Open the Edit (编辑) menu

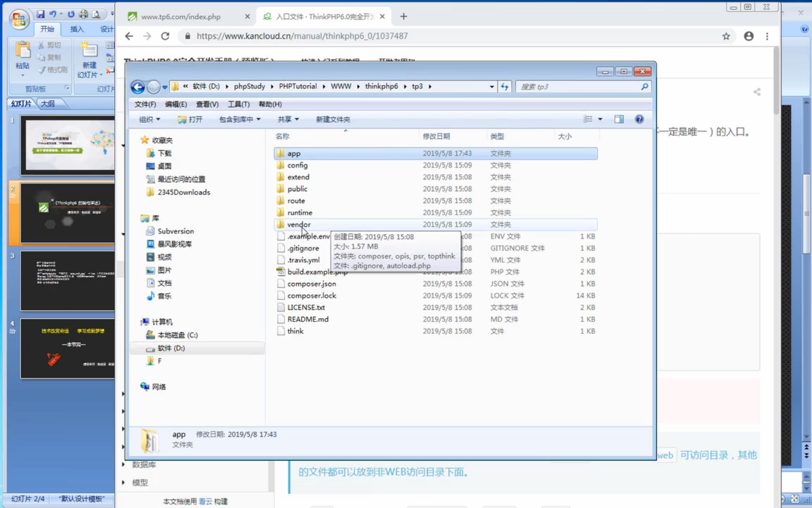(x=176, y=104)
